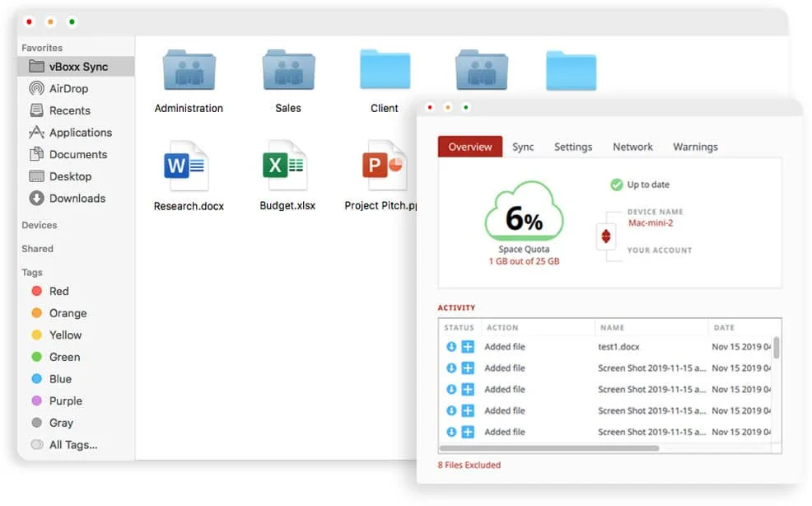Open the download status icon beside test1.docx
This screenshot has width=812, height=506.
[x=450, y=346]
